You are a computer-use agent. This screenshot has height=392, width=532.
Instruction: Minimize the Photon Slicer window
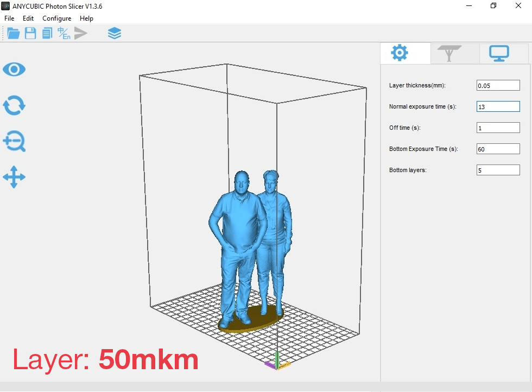tap(469, 6)
